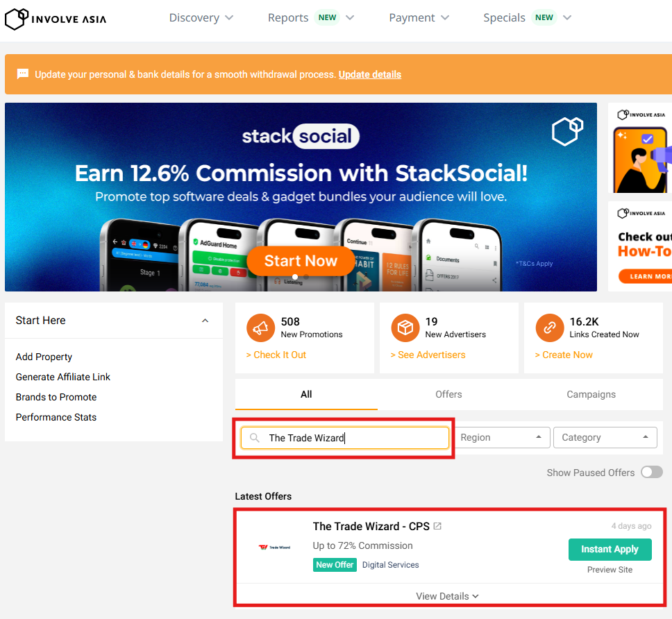The width and height of the screenshot is (672, 619).
Task: Expand View Details for Trade Wizard offer
Action: click(x=448, y=596)
